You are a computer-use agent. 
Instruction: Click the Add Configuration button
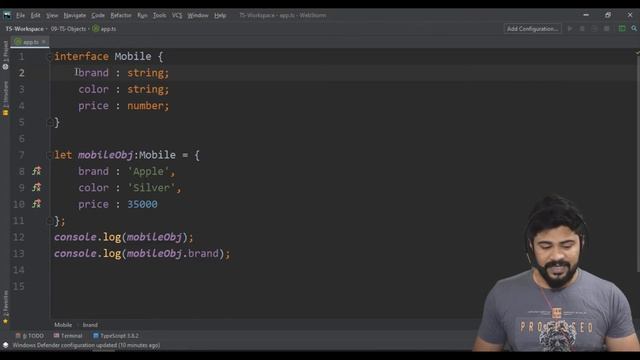tap(532, 29)
